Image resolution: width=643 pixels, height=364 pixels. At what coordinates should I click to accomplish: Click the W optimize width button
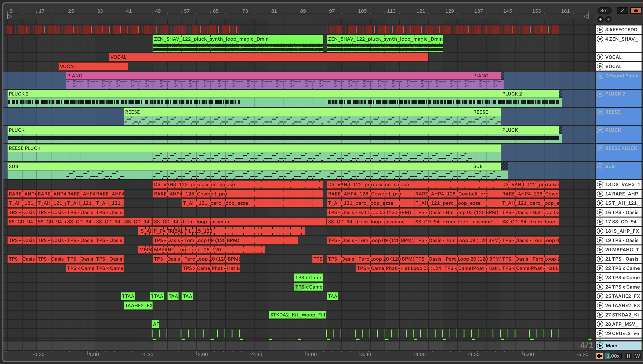(x=637, y=356)
